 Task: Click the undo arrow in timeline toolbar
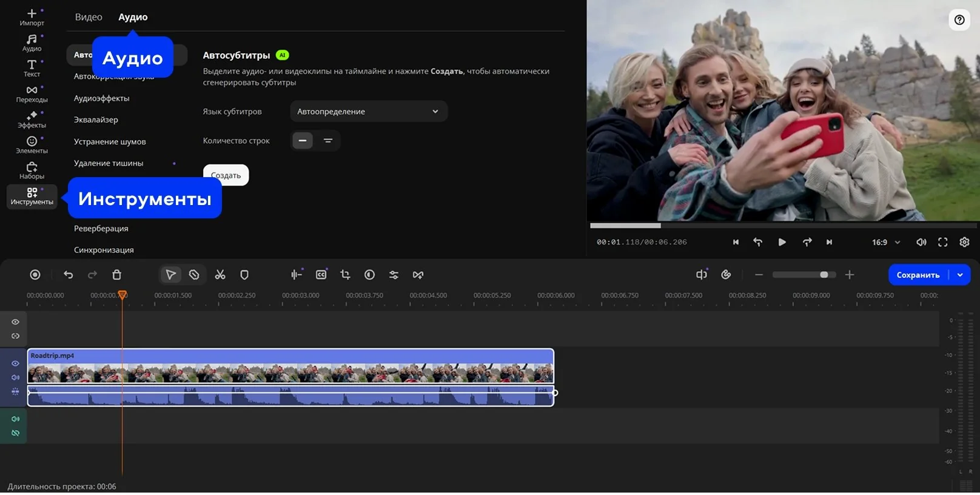point(69,275)
